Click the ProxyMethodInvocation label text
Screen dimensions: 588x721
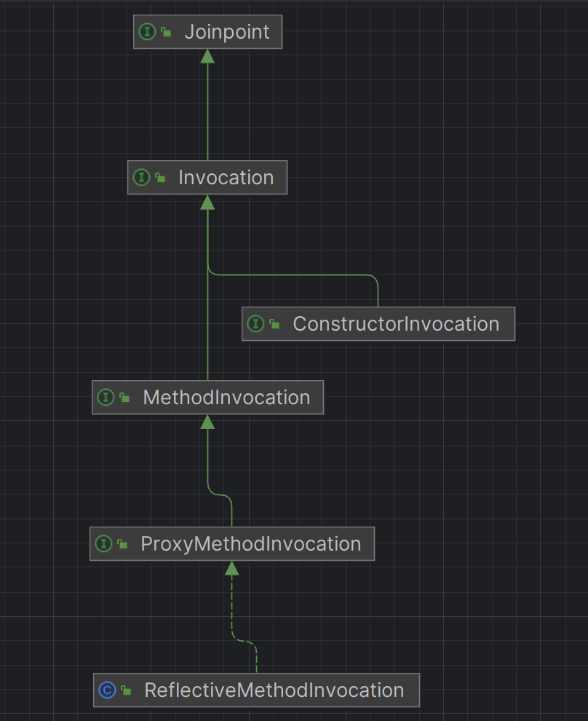251,544
